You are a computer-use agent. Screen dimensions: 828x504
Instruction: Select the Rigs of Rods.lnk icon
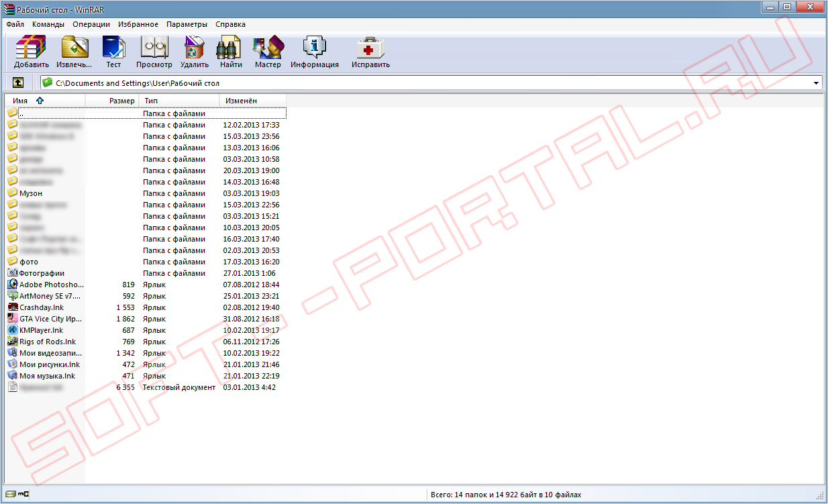click(x=12, y=342)
